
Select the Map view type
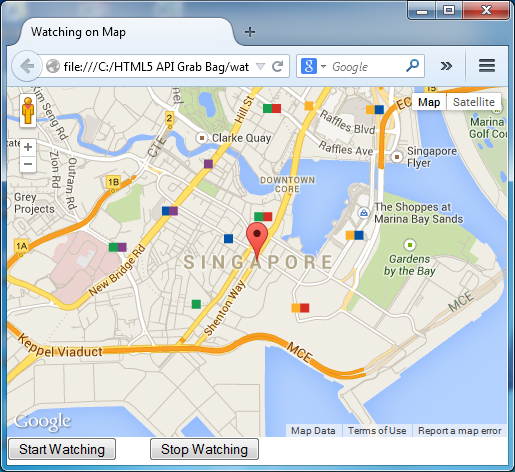coord(429,102)
